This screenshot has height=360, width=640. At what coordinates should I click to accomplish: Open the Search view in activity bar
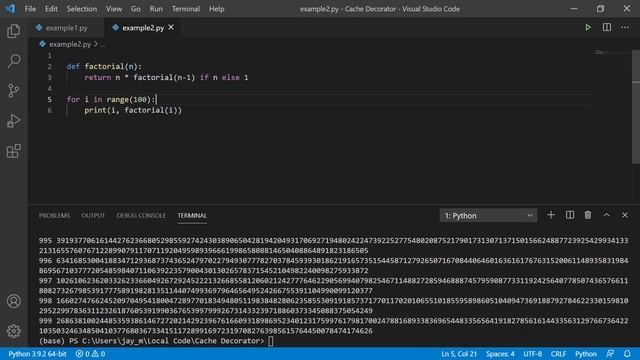coord(13,61)
